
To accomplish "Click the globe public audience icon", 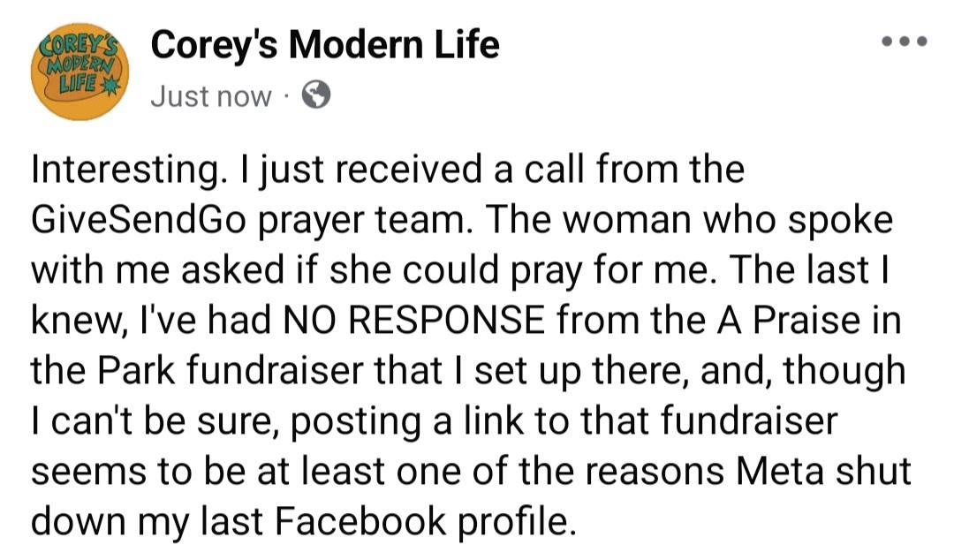I will click(316, 95).
